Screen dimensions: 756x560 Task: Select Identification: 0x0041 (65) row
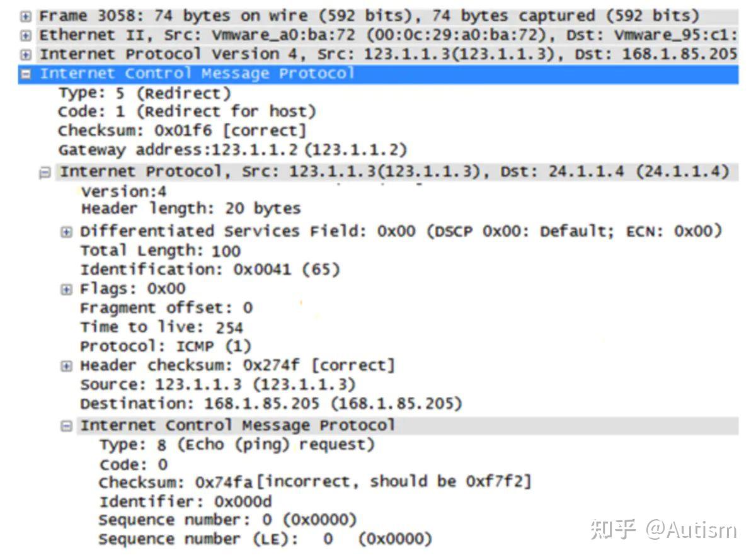(209, 270)
